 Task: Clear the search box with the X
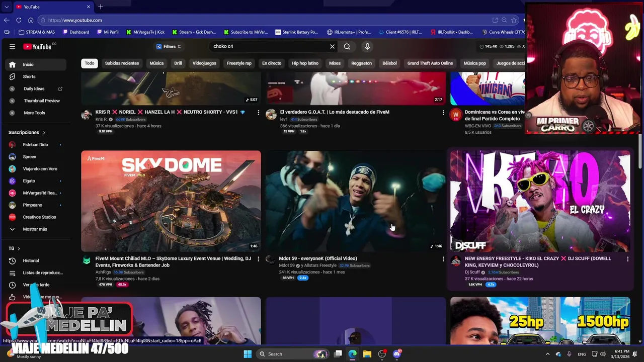tap(332, 46)
